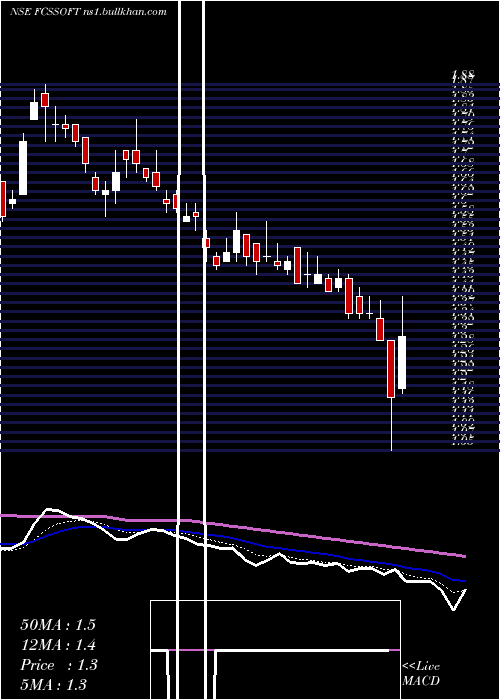Click the "Price : 1.3" legend label
500x700 pixels.
point(58,665)
